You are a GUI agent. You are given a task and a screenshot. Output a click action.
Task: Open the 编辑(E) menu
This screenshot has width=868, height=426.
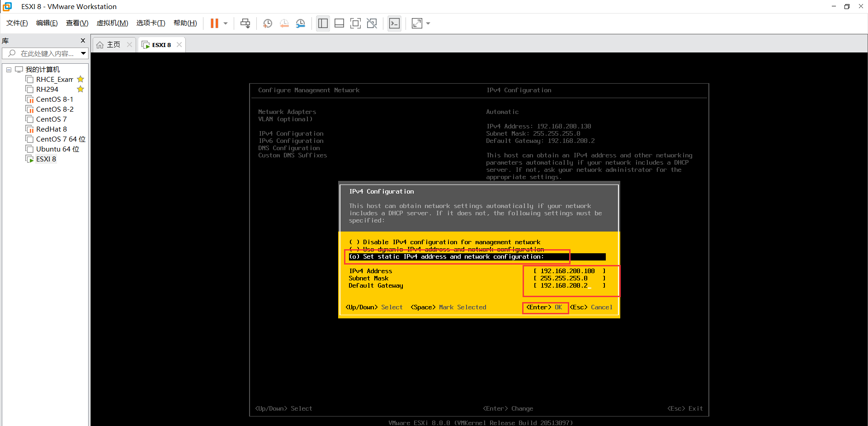pyautogui.click(x=47, y=23)
